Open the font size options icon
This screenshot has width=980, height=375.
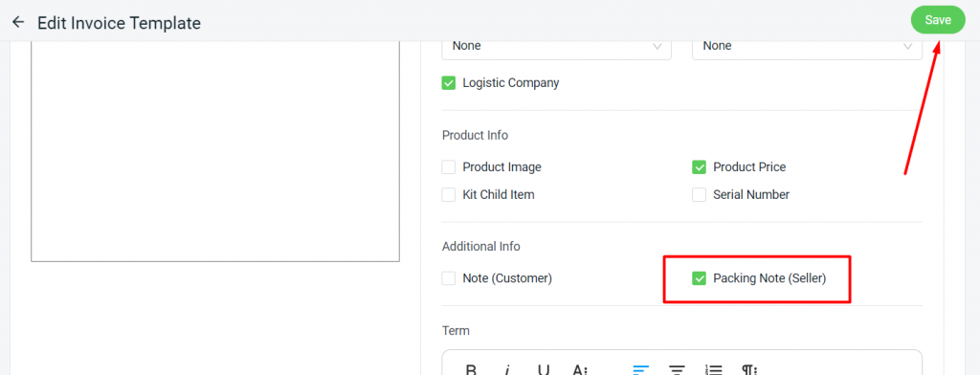(x=580, y=369)
